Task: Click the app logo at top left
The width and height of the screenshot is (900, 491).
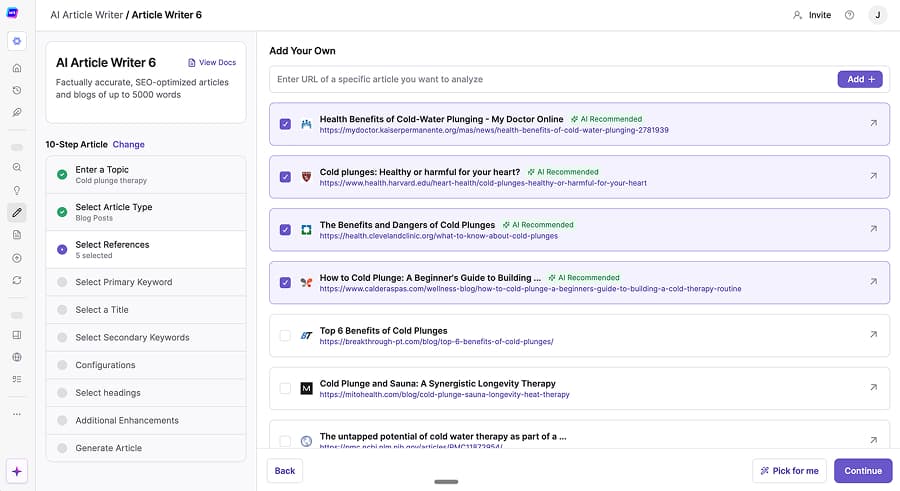Action: coord(12,13)
